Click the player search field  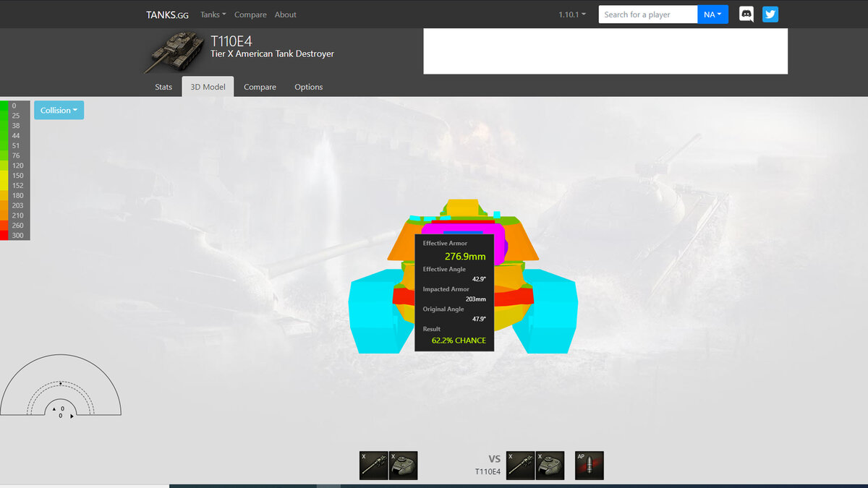[x=647, y=14]
